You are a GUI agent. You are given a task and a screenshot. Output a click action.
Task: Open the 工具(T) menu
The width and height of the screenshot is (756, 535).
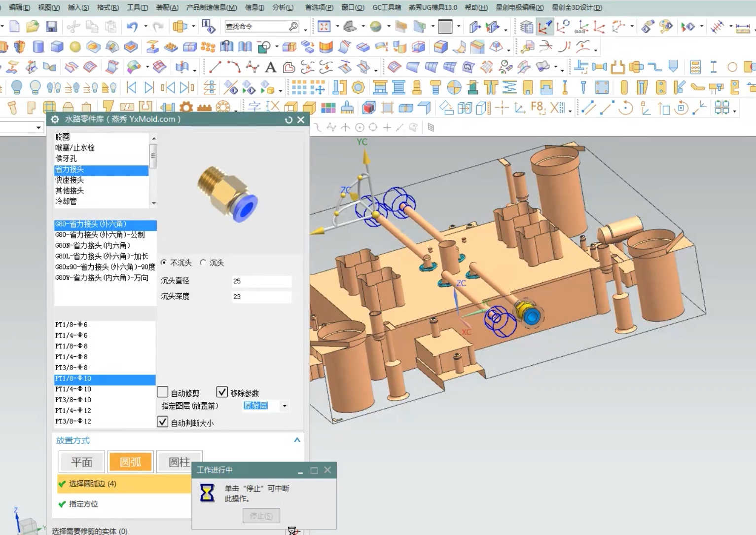tap(137, 7)
